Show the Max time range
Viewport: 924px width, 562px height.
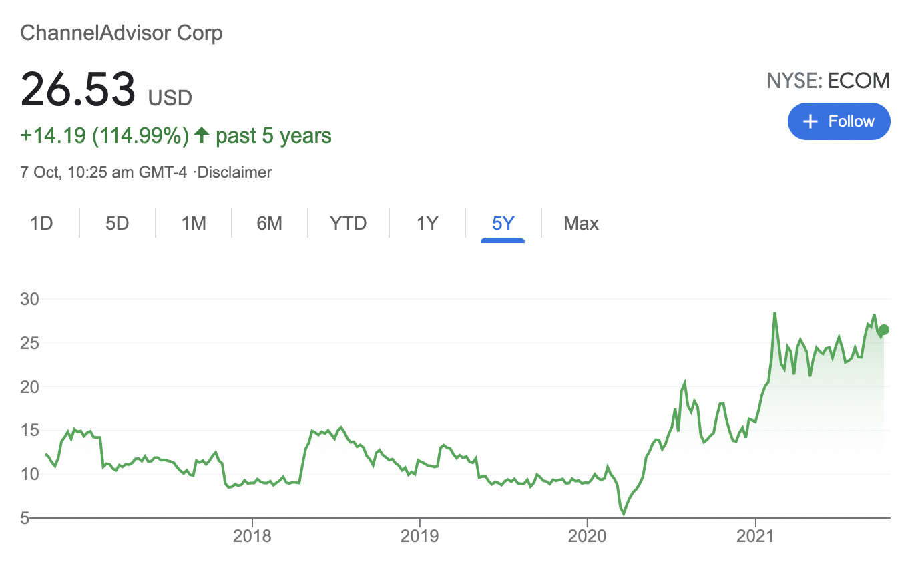click(x=581, y=223)
